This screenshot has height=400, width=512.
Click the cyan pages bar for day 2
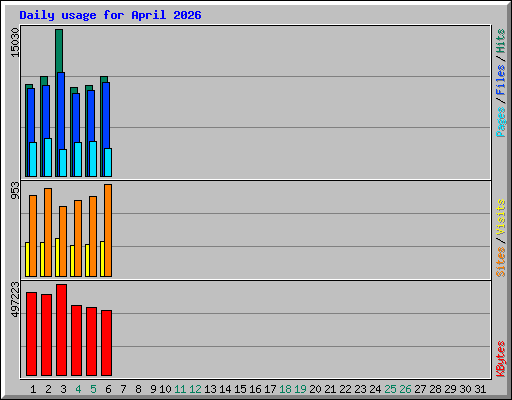(x=48, y=157)
